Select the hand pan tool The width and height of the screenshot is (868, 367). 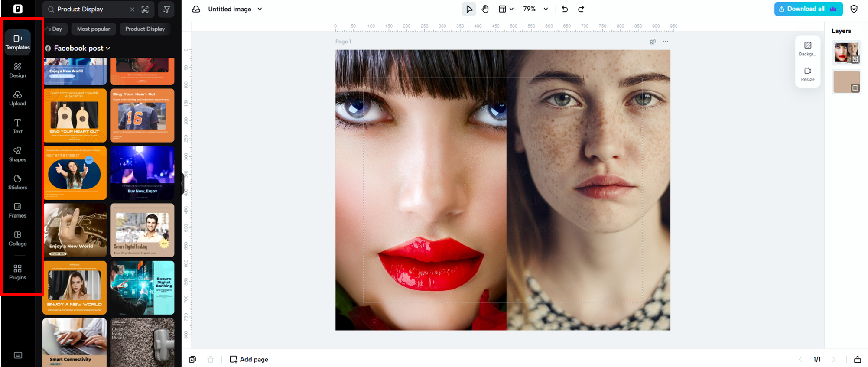485,9
